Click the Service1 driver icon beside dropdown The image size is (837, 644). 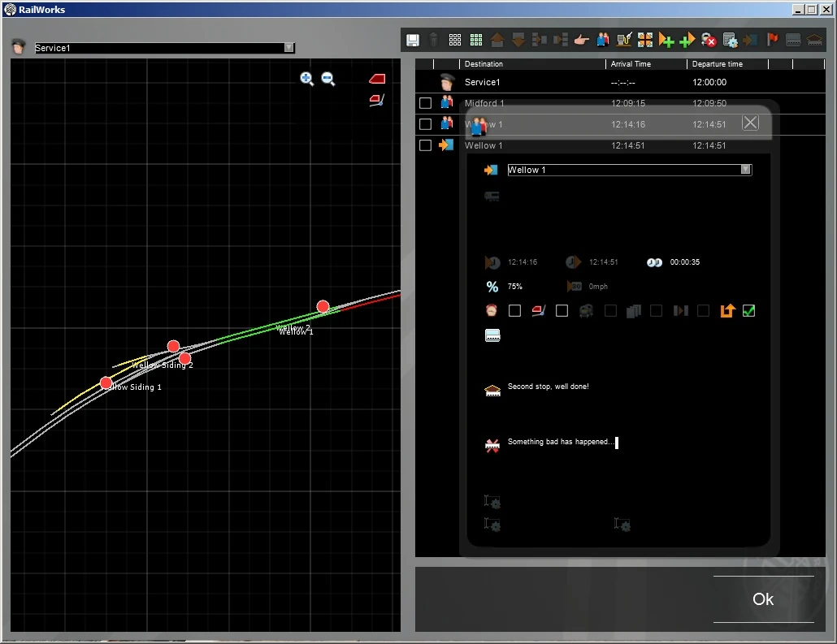[19, 47]
